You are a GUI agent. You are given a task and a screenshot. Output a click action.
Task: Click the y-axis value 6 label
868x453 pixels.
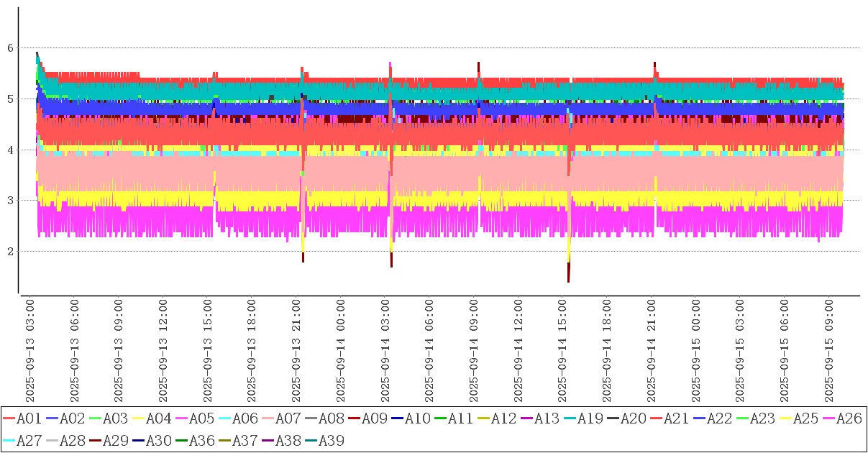tap(10, 48)
